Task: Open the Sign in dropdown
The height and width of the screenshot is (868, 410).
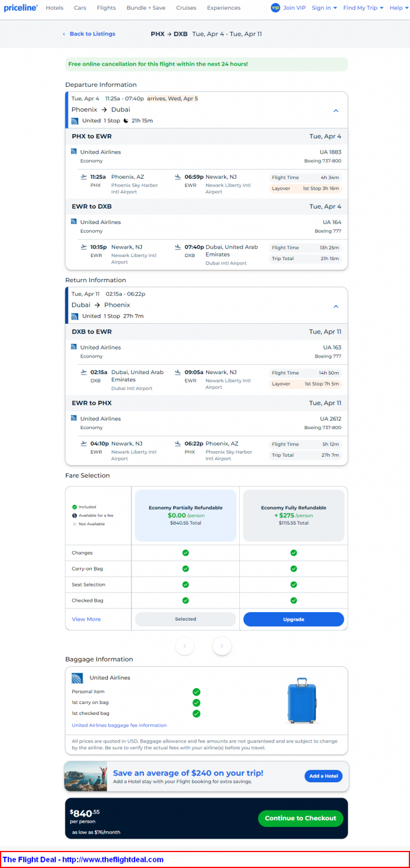Action: tap(324, 8)
